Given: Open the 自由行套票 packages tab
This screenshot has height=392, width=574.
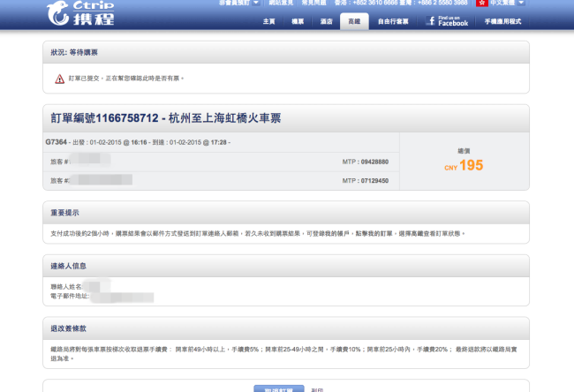Looking at the screenshot, I should tap(393, 21).
